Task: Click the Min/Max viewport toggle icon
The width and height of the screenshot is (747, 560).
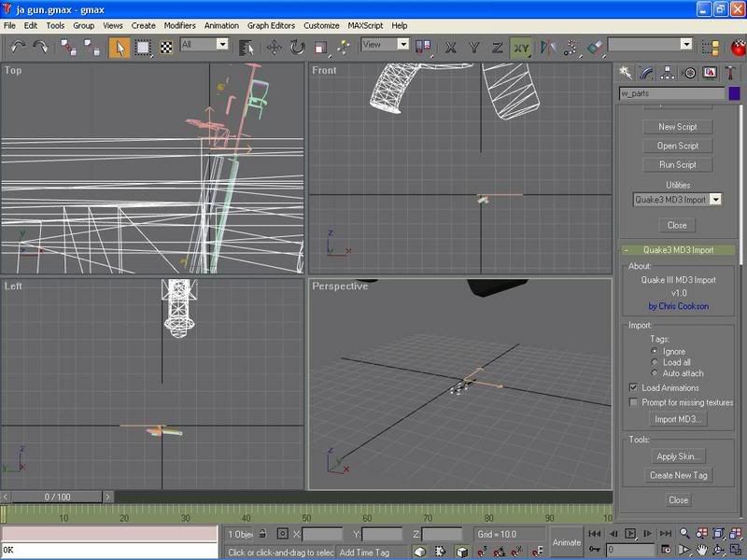Action: point(736,550)
